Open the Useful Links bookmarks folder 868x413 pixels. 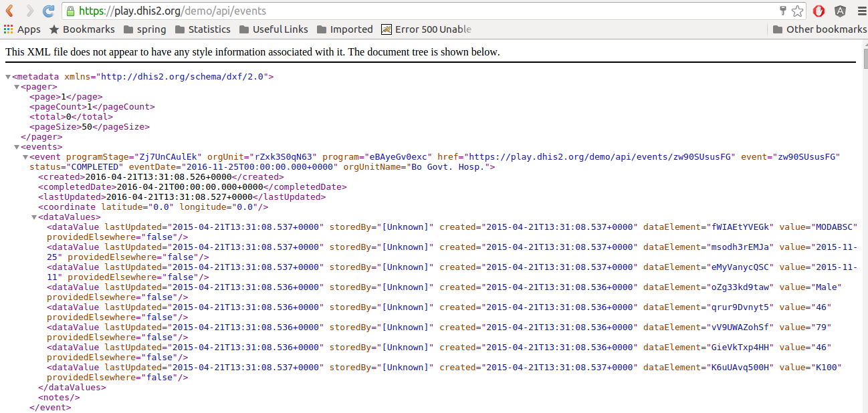click(274, 29)
